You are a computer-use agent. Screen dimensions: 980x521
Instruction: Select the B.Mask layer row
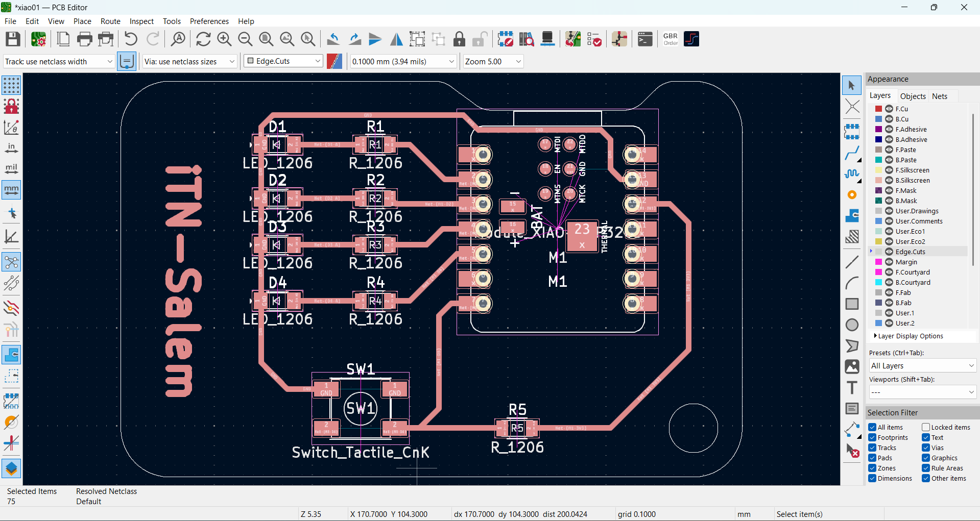[919, 201]
